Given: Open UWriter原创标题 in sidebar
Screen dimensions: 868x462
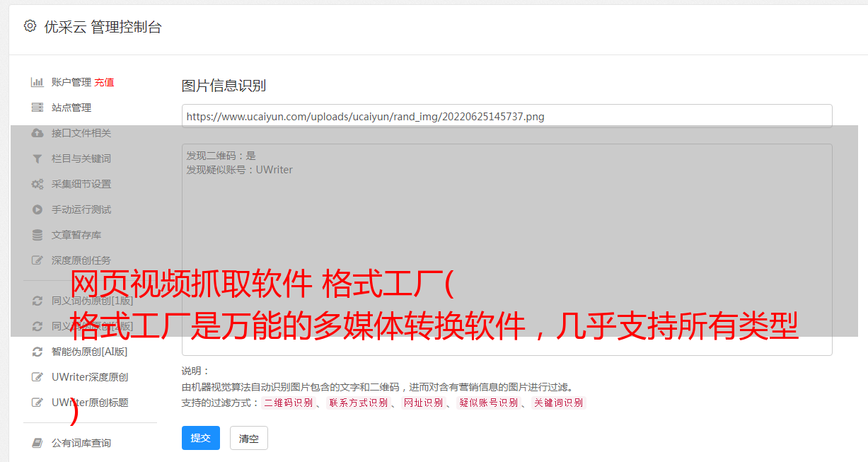Looking at the screenshot, I should coord(90,403).
